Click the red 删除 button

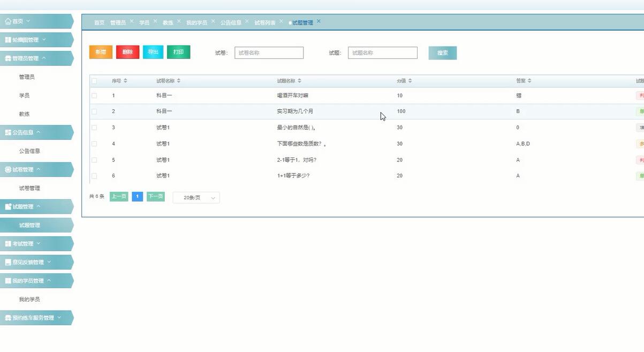click(x=127, y=52)
